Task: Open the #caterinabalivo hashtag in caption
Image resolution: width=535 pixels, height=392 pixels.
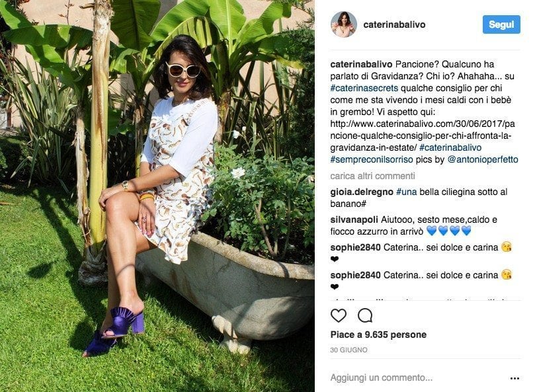Action: (450, 147)
